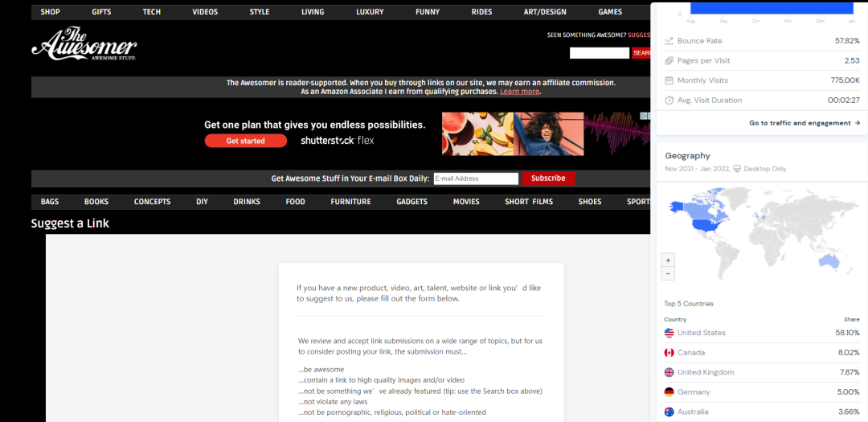
Task: Click The Awesomer logo
Action: pyautogui.click(x=84, y=43)
